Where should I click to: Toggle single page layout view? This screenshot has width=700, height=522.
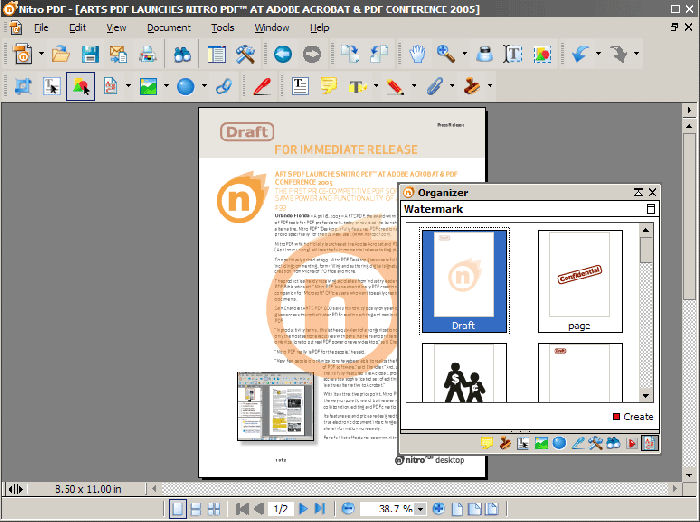coord(178,509)
